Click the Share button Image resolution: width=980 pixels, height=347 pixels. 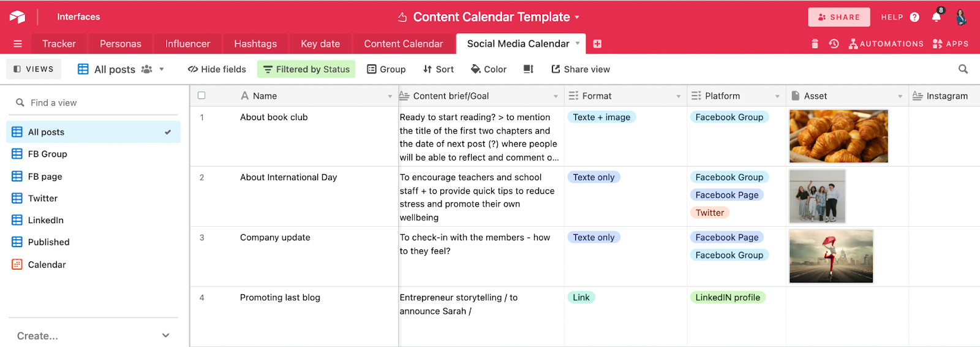tap(839, 17)
